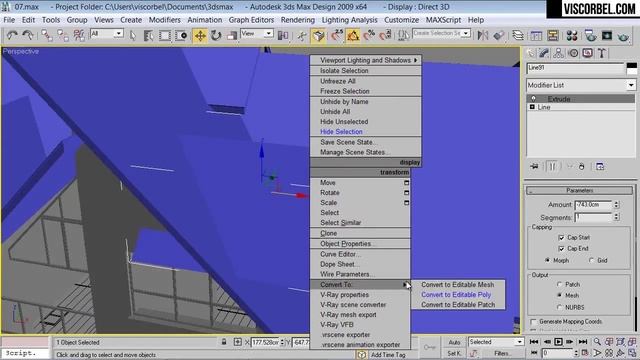
Task: Click the Align tool icon
Action: (498, 36)
